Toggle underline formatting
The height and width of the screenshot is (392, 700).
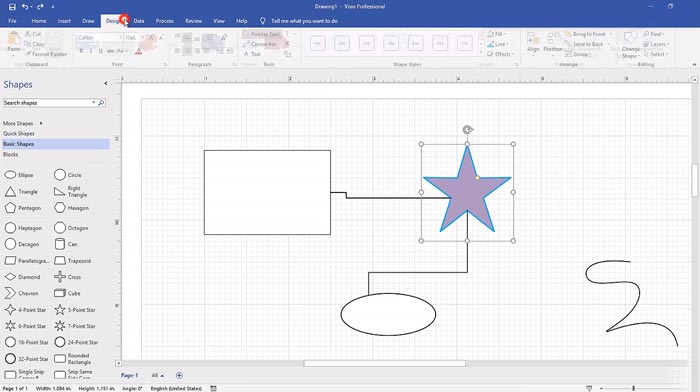point(100,51)
